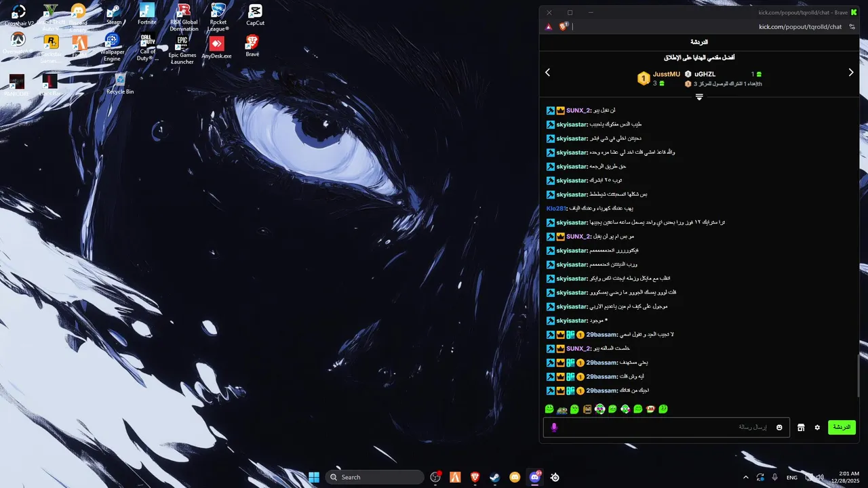Open the chat settings gear
Screen dimensions: 868x488
[x=817, y=428]
